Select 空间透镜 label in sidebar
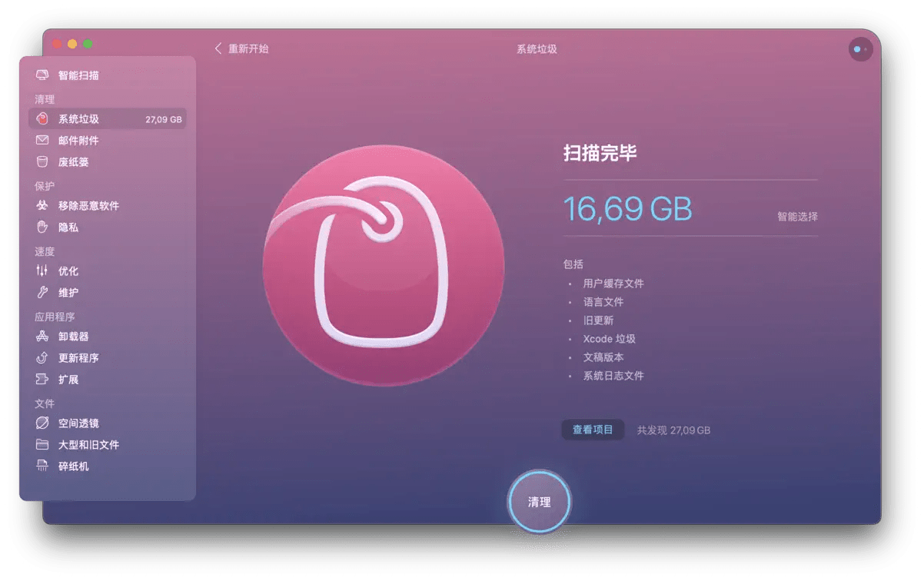 click(x=78, y=423)
